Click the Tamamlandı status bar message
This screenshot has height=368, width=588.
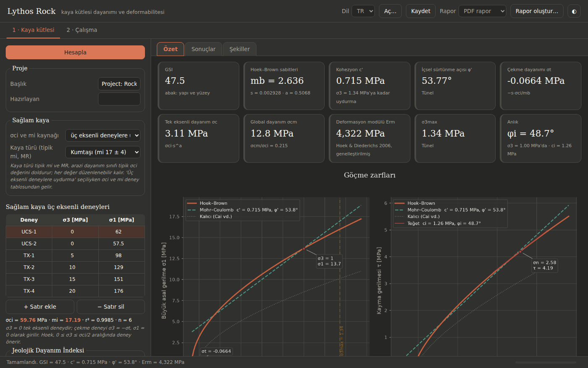point(95,362)
